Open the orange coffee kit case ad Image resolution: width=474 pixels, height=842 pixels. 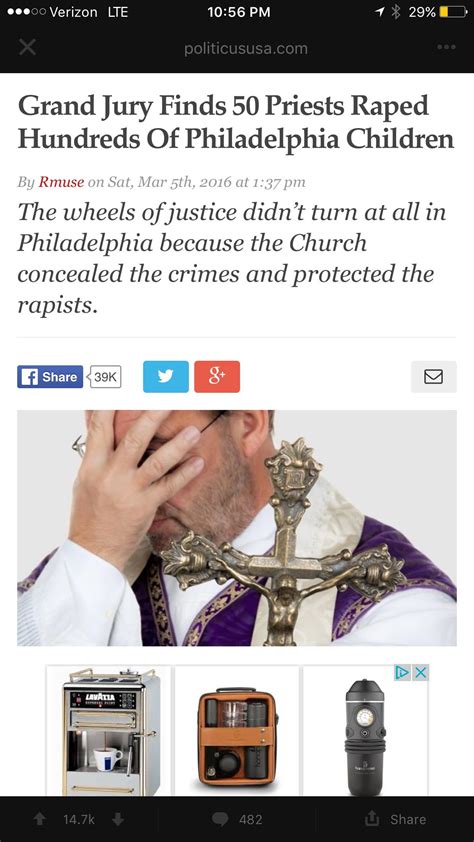237,730
